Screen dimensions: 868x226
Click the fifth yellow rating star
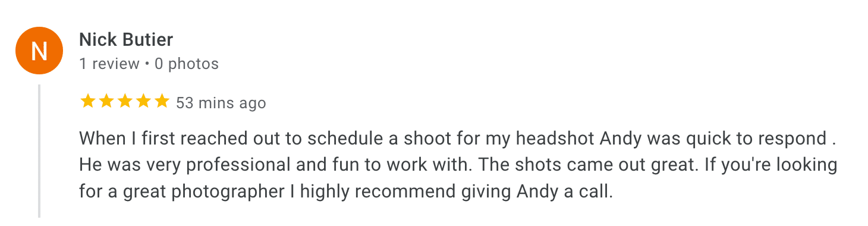[x=162, y=102]
